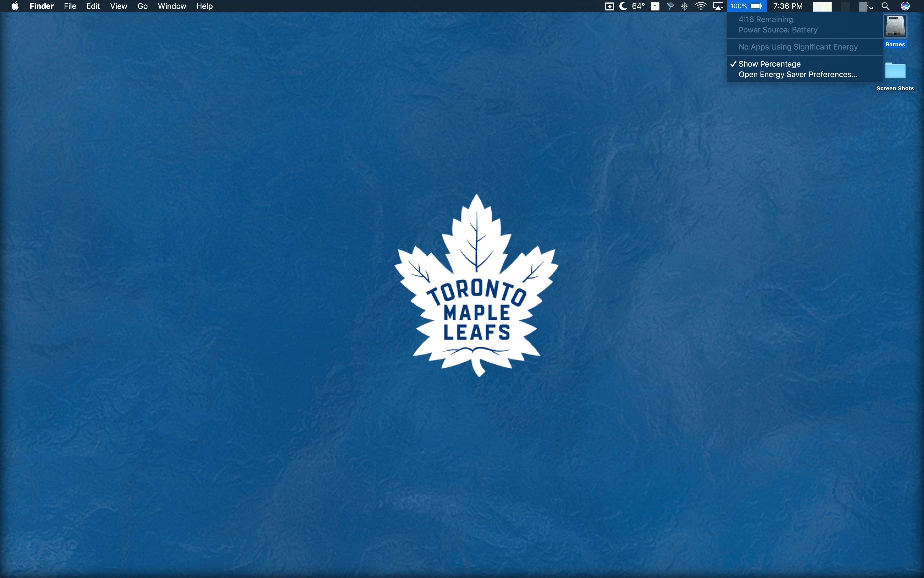The height and width of the screenshot is (578, 924).
Task: Open the View menu
Action: [118, 6]
